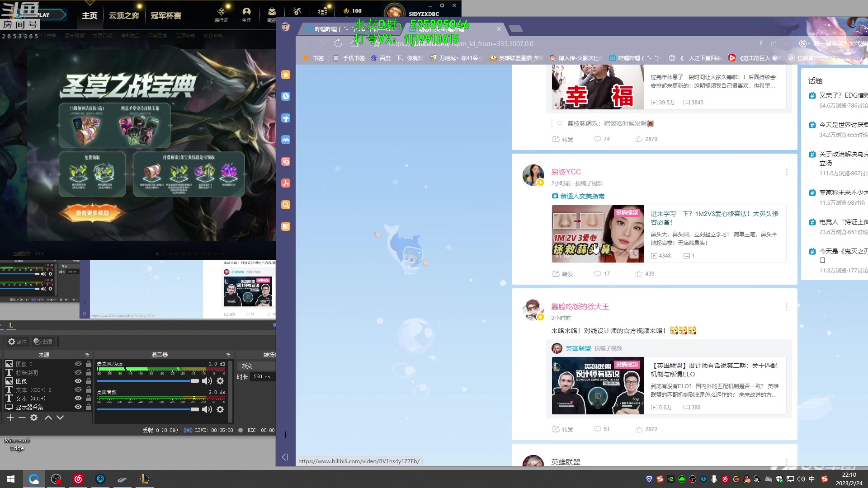Open 英雄联盟直播 bookmark in bookmarks bar

click(x=516, y=58)
